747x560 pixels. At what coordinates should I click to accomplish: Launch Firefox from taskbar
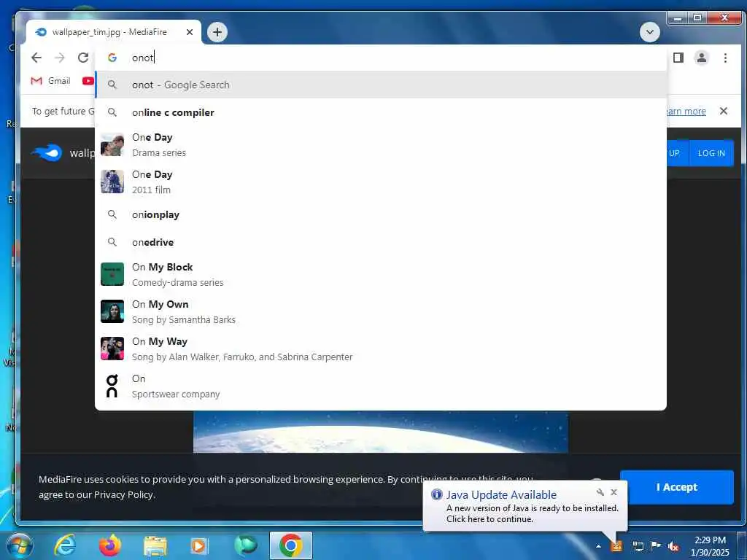pos(110,545)
